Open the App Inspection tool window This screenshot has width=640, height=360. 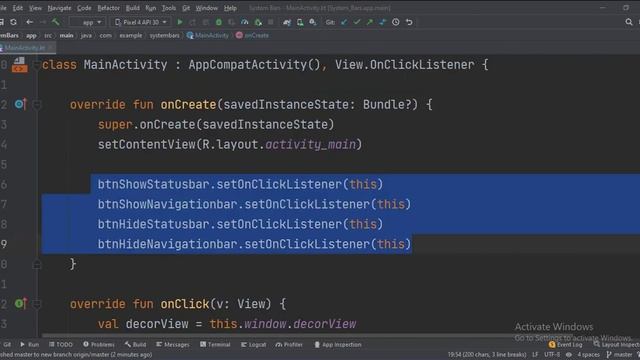(338, 344)
